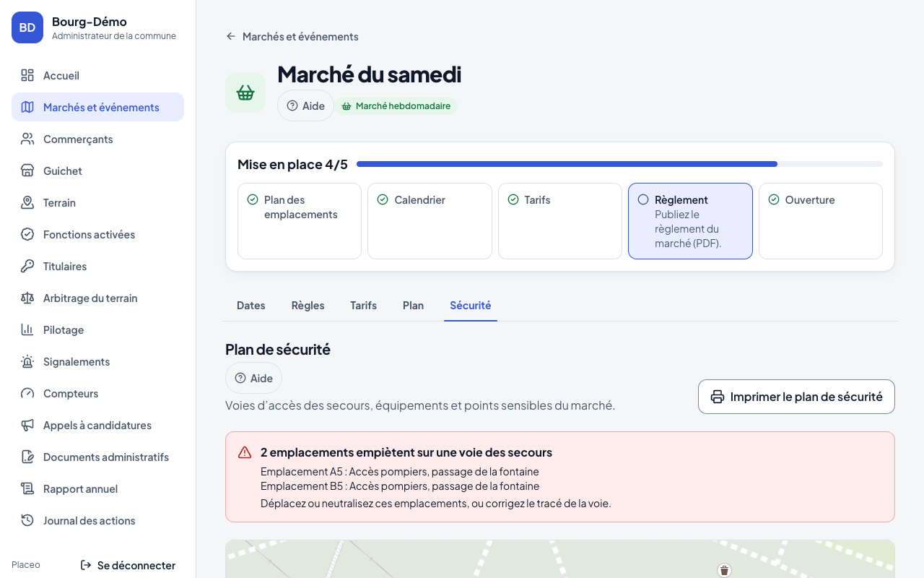Open the Règlement setup step card
This screenshot has width=924, height=578.
point(690,221)
